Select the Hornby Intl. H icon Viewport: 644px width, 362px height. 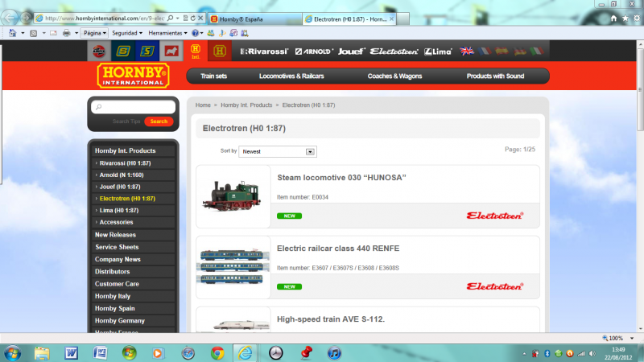pos(196,51)
